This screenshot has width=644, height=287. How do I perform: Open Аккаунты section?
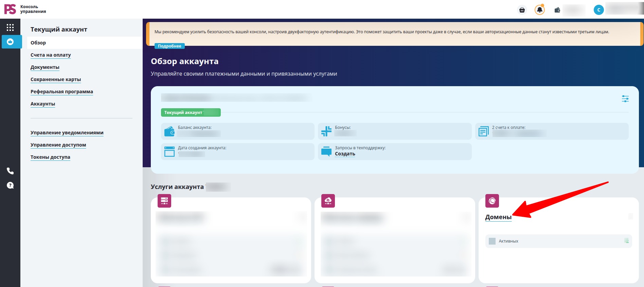pyautogui.click(x=43, y=104)
